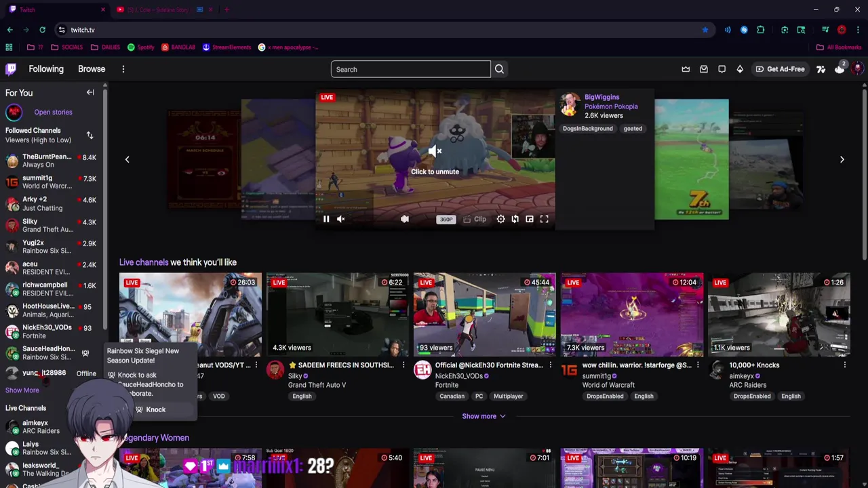This screenshot has height=488, width=868.
Task: Expand Show more under live channels
Action: (484, 416)
